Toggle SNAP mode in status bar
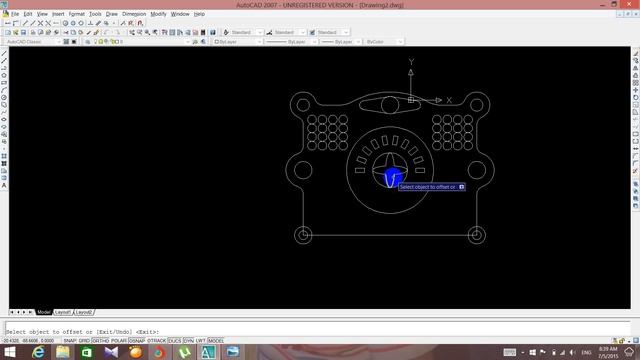 (70, 340)
